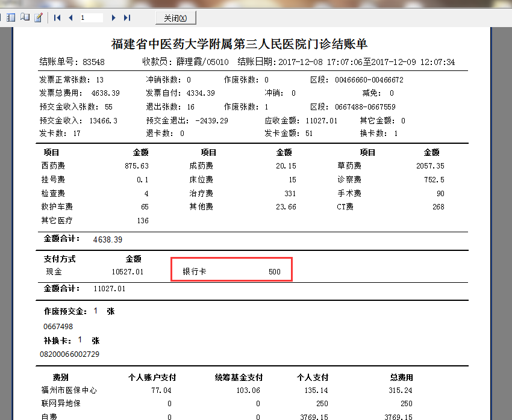Image resolution: width=512 pixels, height=420 pixels.
Task: Click the cashier name 薛理霞/05010
Action: tap(202, 62)
